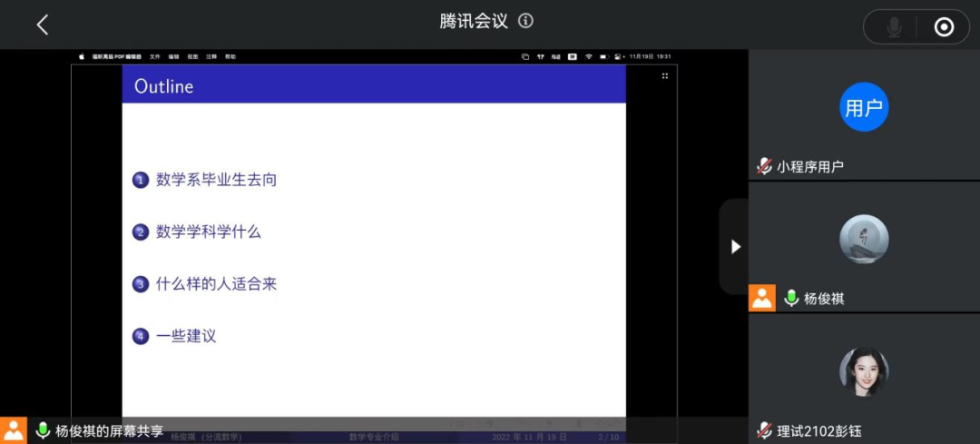This screenshot has height=444, width=980.
Task: Open the 文件 menu
Action: pos(154,56)
